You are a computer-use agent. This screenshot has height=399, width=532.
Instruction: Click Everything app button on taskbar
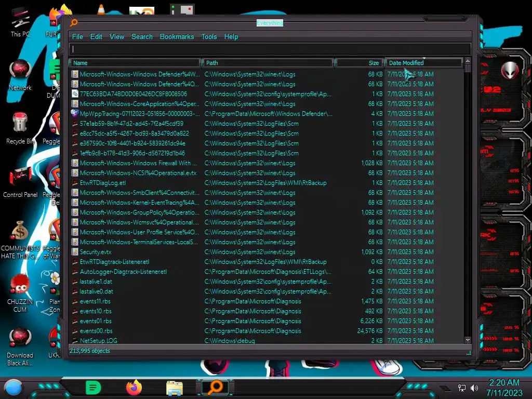(x=215, y=388)
